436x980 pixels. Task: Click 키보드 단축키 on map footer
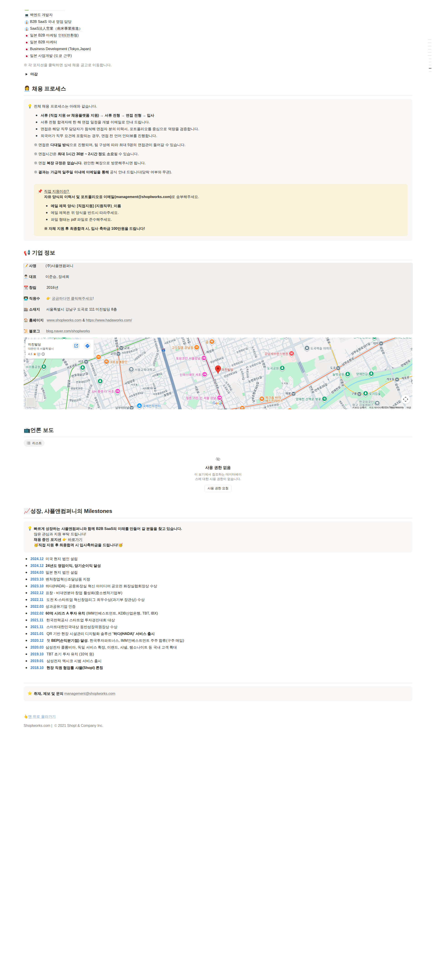(359, 407)
